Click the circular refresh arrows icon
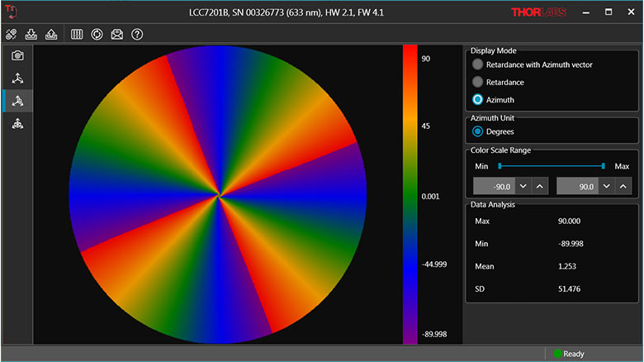This screenshot has height=362, width=644. 97,34
